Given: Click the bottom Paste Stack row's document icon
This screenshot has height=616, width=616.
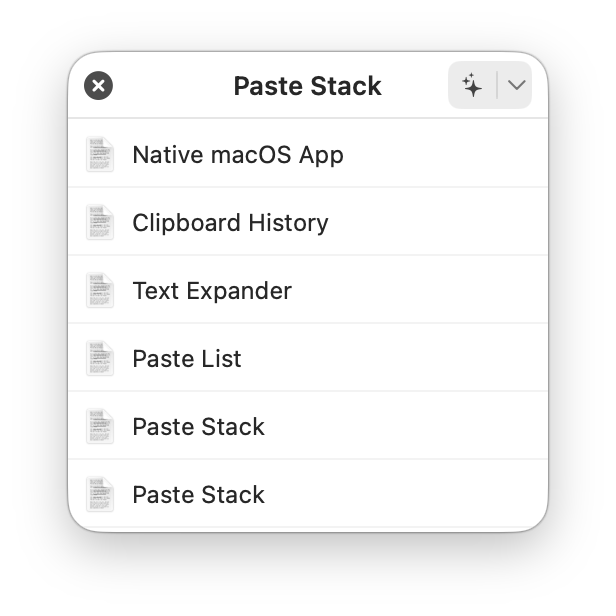Looking at the screenshot, I should point(100,495).
